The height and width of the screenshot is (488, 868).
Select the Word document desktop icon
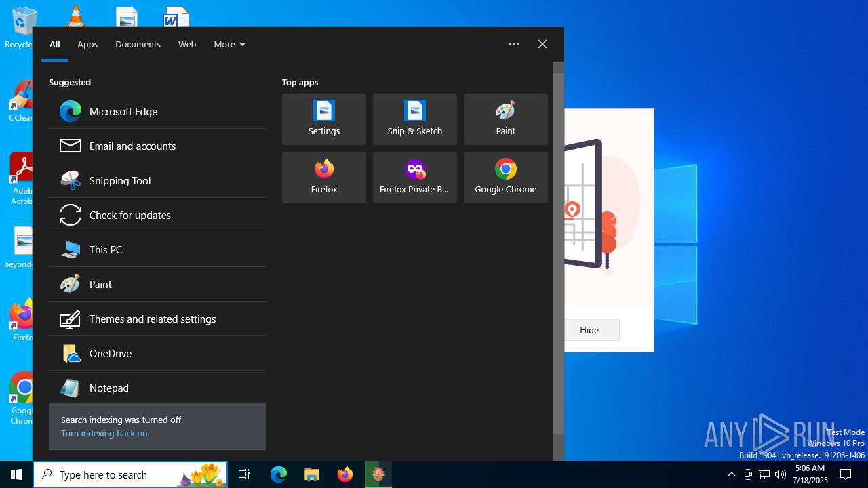(x=176, y=17)
